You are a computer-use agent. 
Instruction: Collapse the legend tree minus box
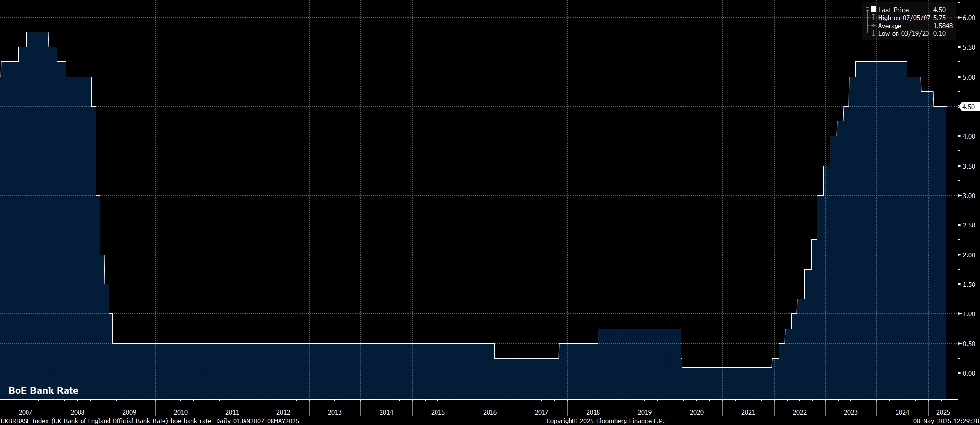click(868, 10)
